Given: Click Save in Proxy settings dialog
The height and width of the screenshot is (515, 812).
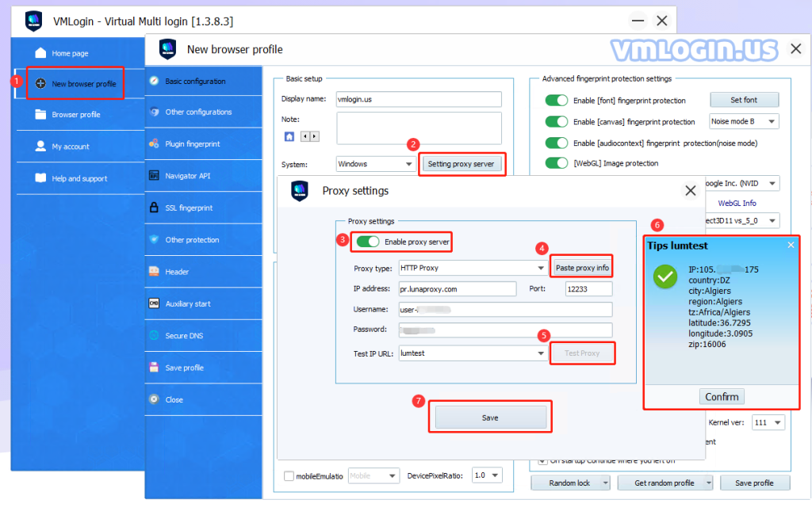Looking at the screenshot, I should coord(490,418).
